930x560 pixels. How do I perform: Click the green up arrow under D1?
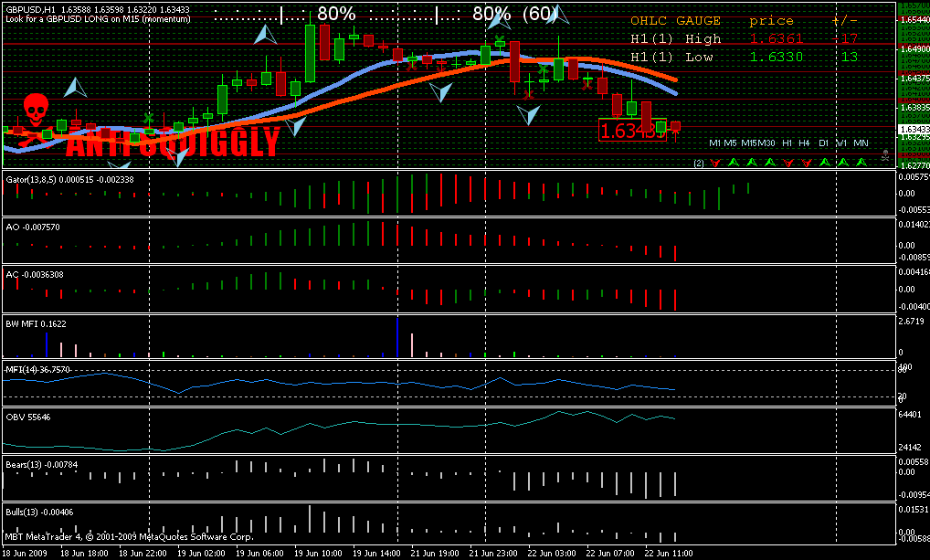[825, 163]
